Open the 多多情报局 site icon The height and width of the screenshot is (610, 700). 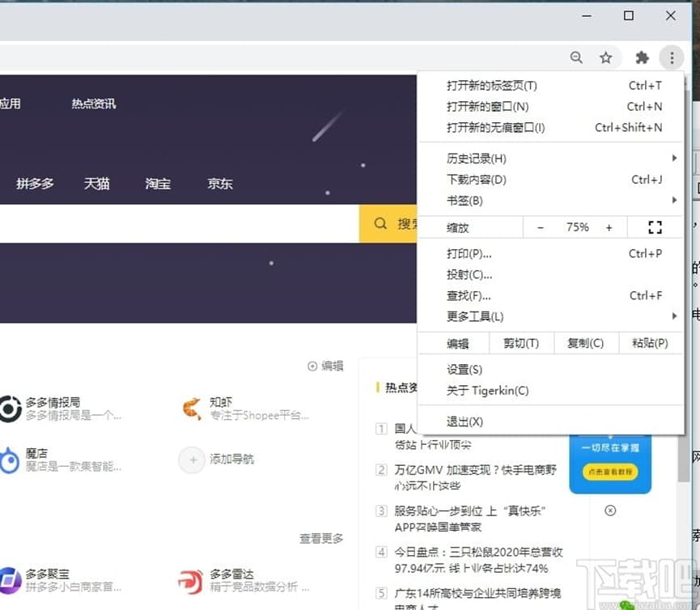[10, 409]
